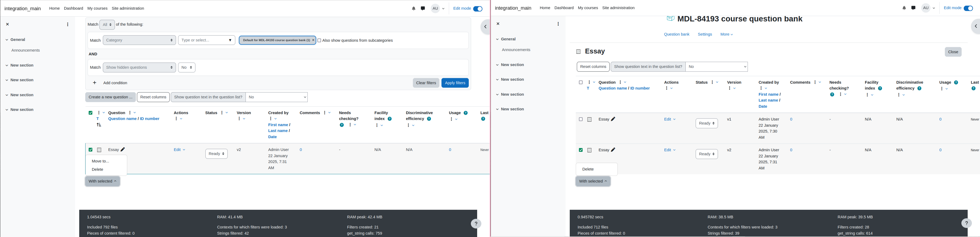Toggle Edit mode switch in right window
Viewport: 980px width, 237px height.
[x=968, y=8]
